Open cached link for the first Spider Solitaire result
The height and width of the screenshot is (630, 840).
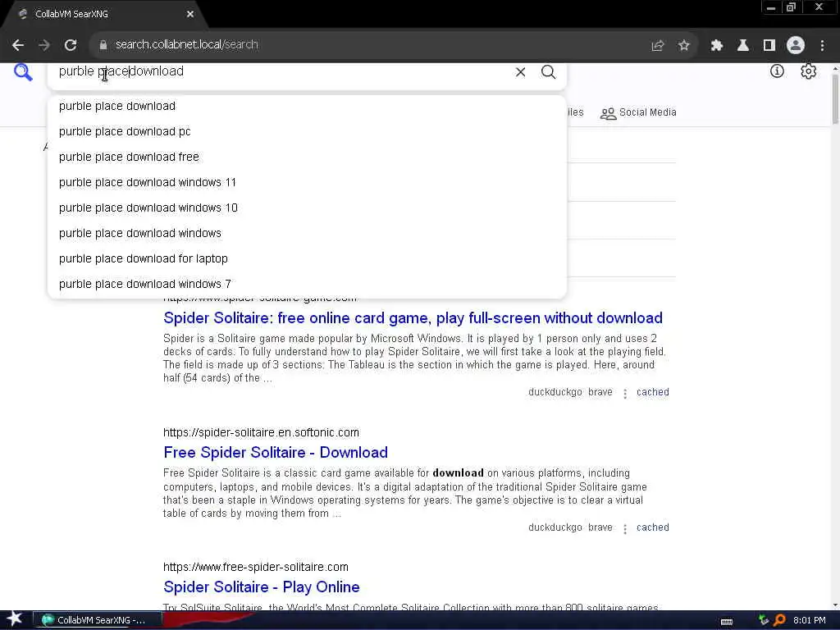pos(652,392)
